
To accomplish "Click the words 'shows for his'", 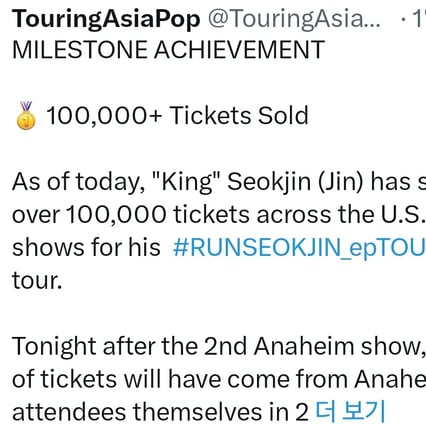I will tap(86, 247).
